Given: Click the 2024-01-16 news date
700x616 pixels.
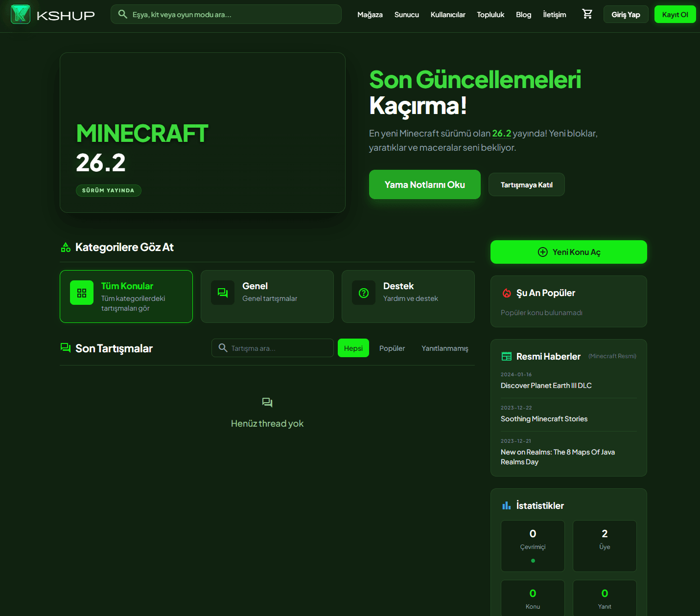Looking at the screenshot, I should click(516, 374).
